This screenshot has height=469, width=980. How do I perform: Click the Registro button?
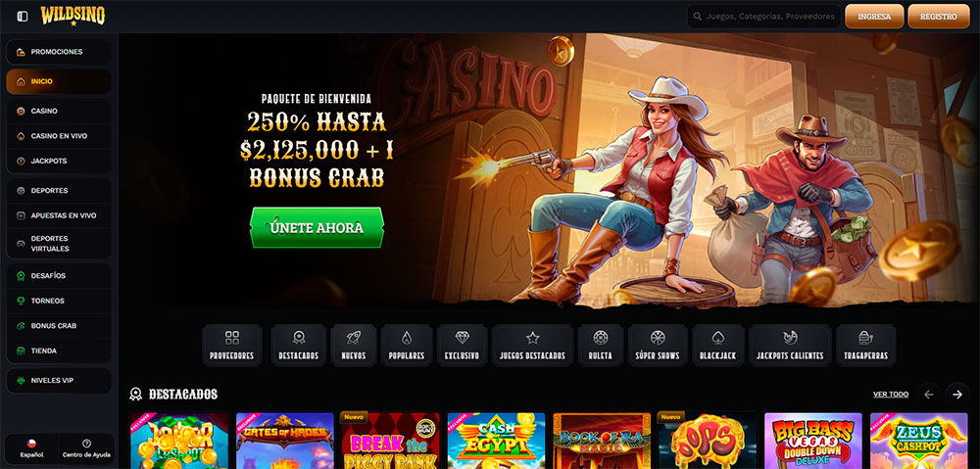(x=938, y=17)
